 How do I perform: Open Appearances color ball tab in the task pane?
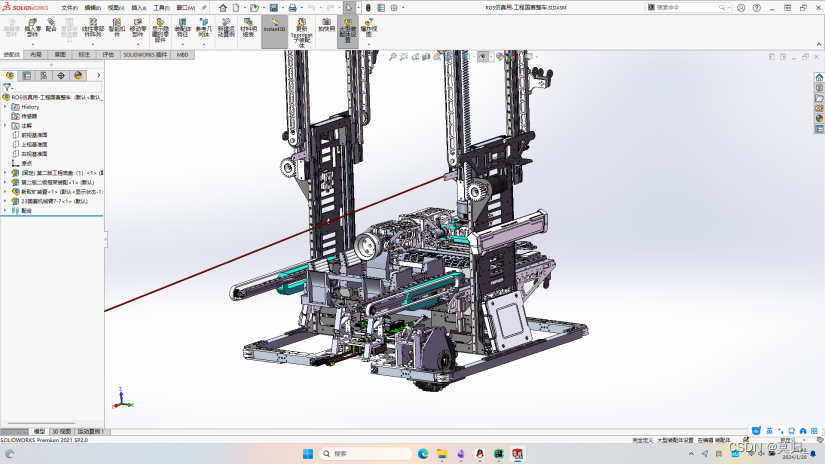pyautogui.click(x=819, y=118)
